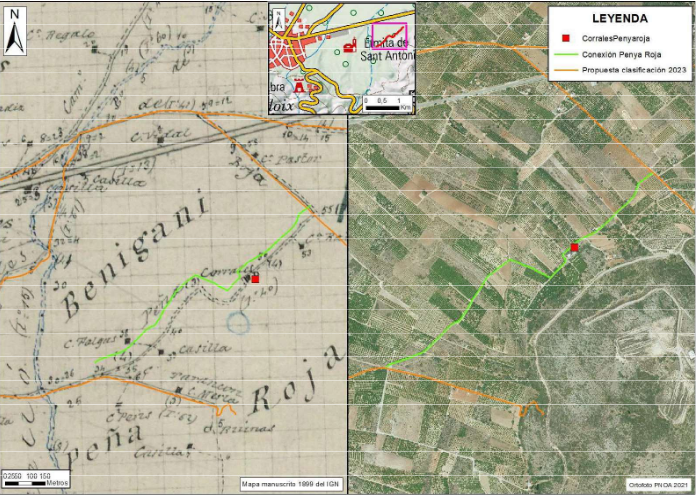The height and width of the screenshot is (495, 696).
Task: Click the Propuesta clasificación 2023 legend label
Action: (x=634, y=70)
